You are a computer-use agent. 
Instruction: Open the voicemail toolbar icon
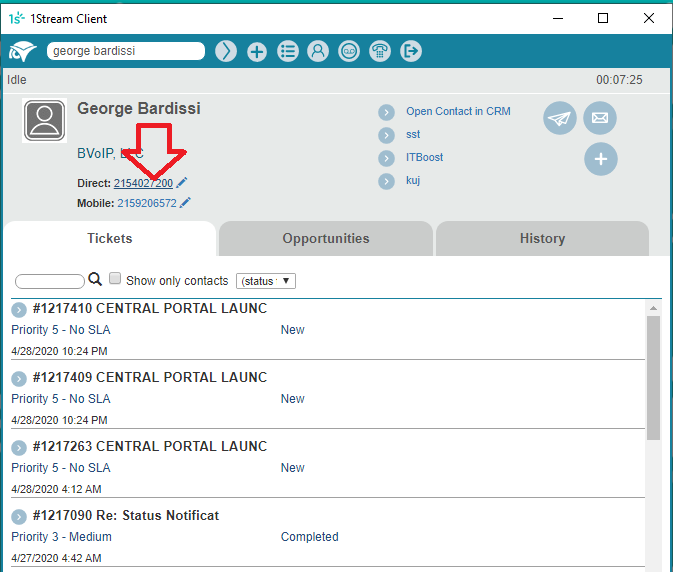point(349,51)
